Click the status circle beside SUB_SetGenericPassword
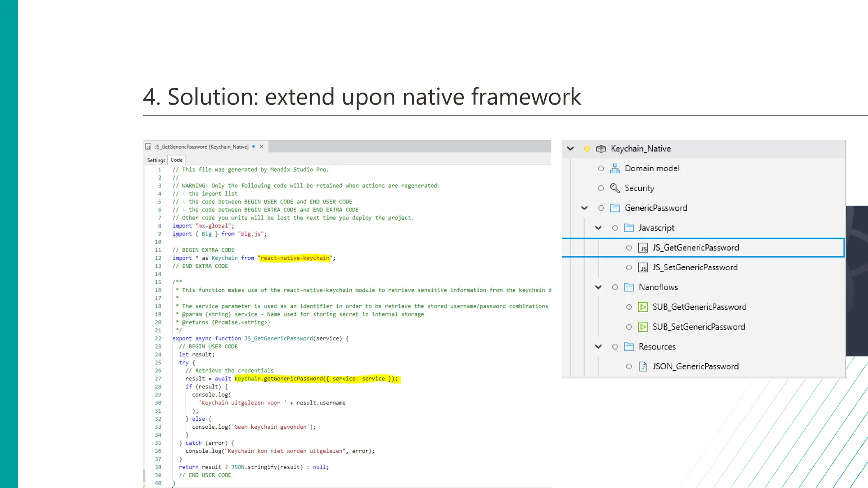 click(629, 327)
